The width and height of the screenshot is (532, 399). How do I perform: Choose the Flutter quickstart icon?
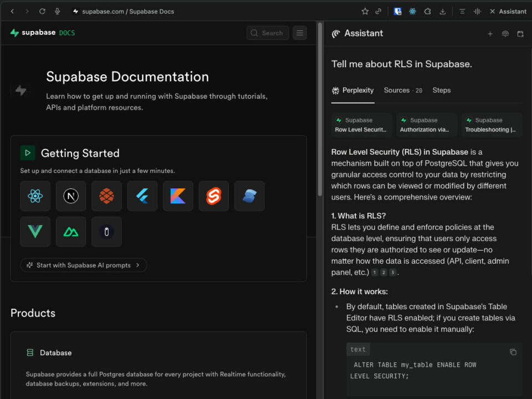point(142,196)
